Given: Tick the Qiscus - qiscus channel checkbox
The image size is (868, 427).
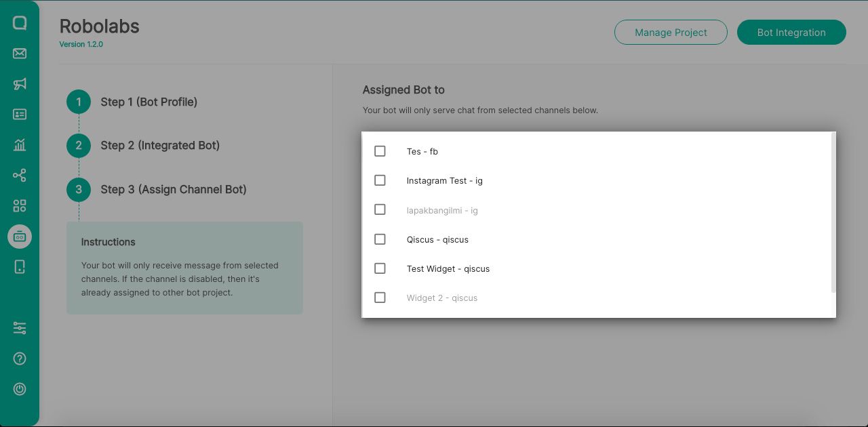Looking at the screenshot, I should click(380, 239).
